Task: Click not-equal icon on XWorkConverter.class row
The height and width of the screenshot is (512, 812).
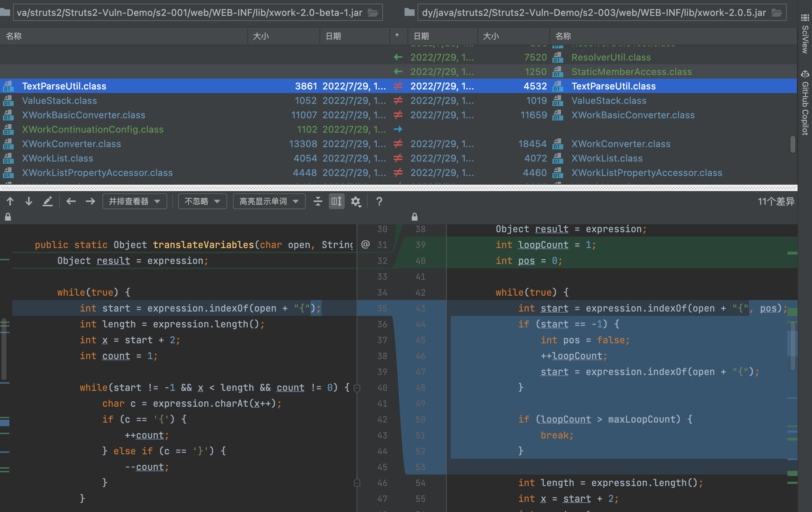Action: click(x=398, y=144)
